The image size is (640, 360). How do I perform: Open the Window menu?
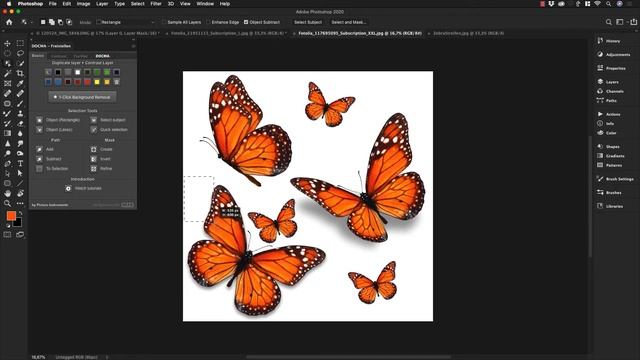pyautogui.click(x=205, y=4)
